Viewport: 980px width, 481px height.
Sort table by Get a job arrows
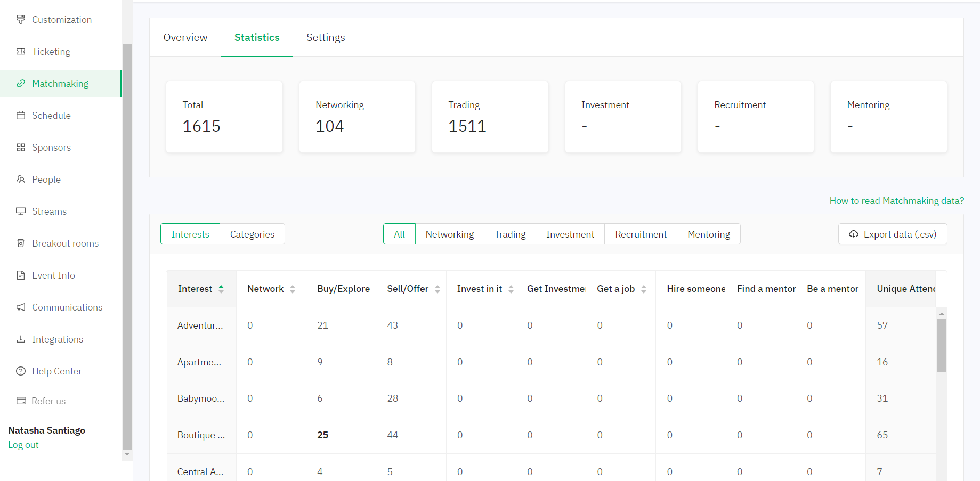644,289
